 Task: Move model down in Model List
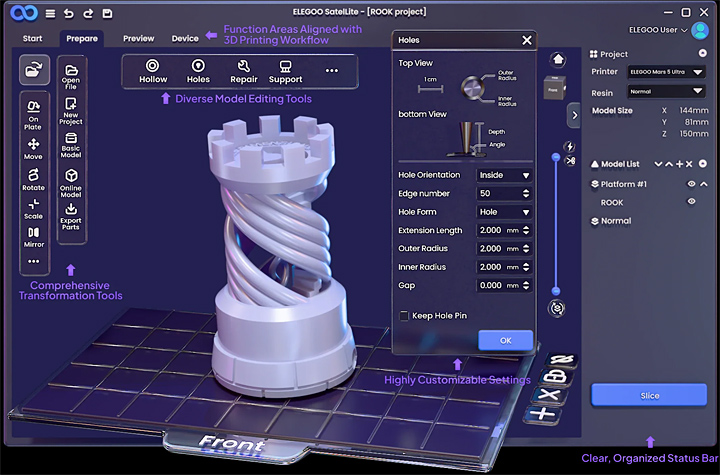pos(658,164)
